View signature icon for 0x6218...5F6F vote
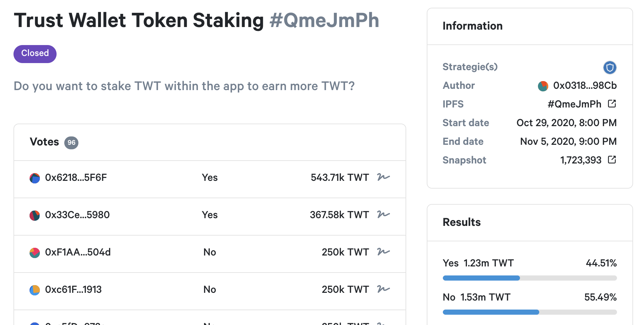644x325 pixels. 383,177
